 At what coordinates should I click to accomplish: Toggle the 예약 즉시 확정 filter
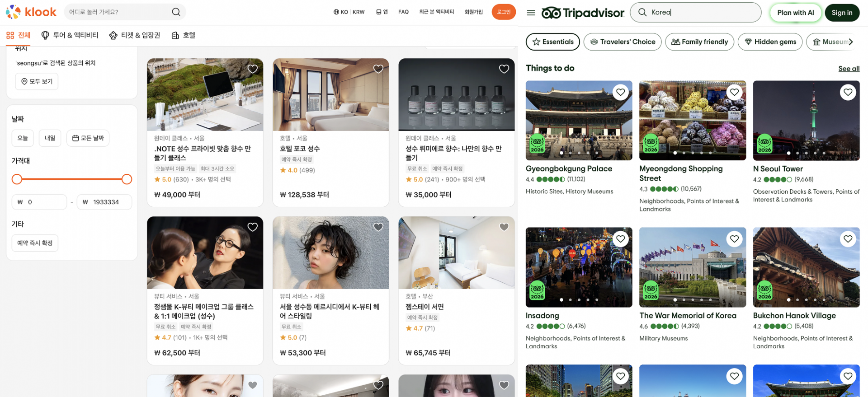35,243
